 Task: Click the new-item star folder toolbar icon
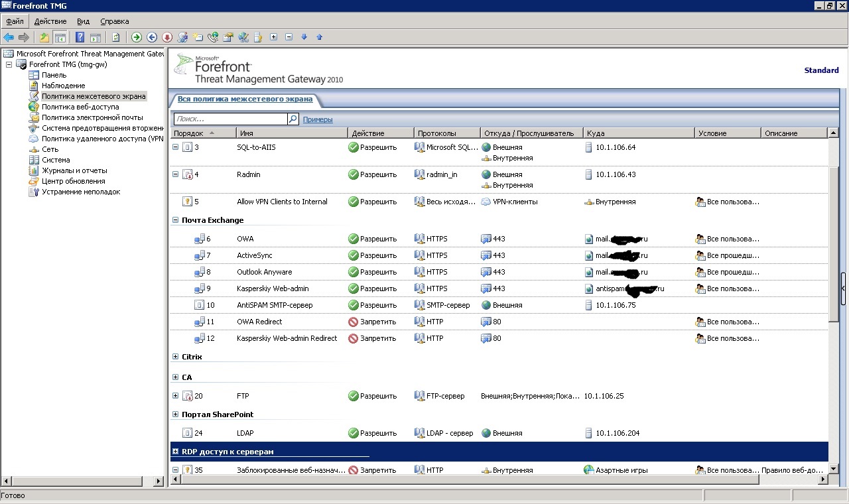(198, 37)
